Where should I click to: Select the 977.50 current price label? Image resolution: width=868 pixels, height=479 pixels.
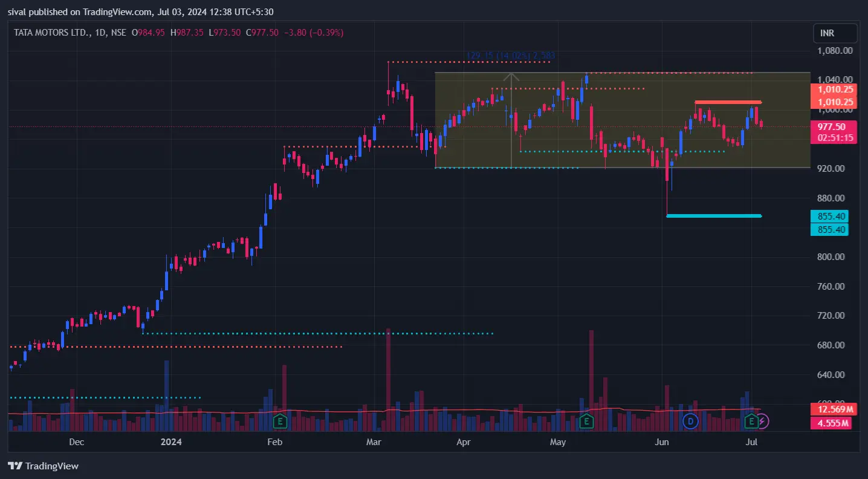coord(832,127)
